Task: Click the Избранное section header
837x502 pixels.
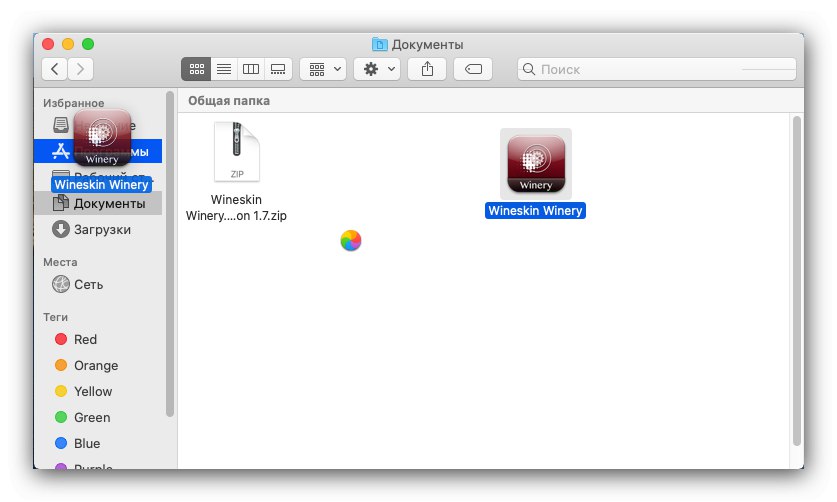Action: [74, 103]
